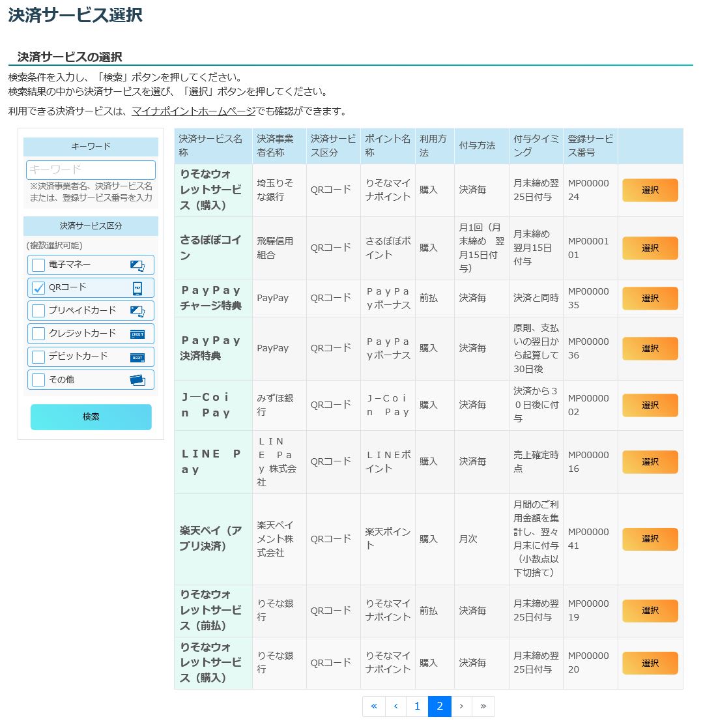The width and height of the screenshot is (703, 728).
Task: Select LINE Pay service
Action: tap(650, 461)
